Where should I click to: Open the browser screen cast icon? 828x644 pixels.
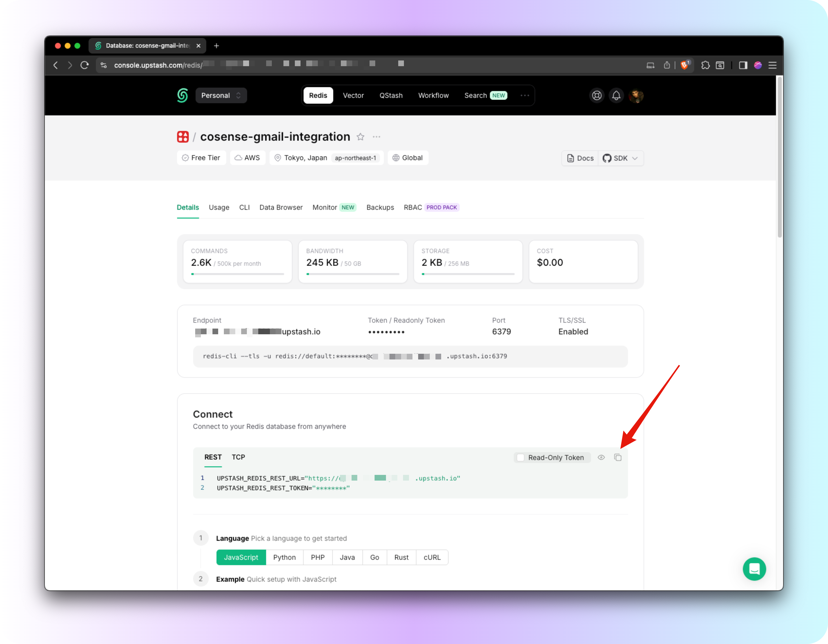[650, 65]
